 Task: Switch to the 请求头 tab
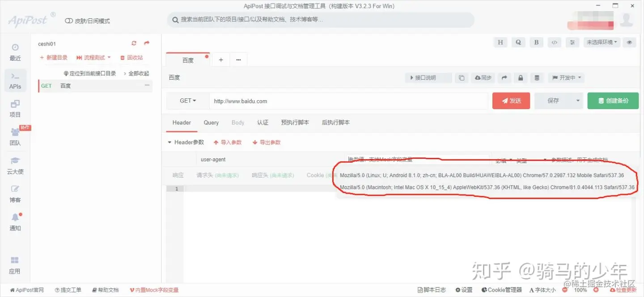coord(217,175)
